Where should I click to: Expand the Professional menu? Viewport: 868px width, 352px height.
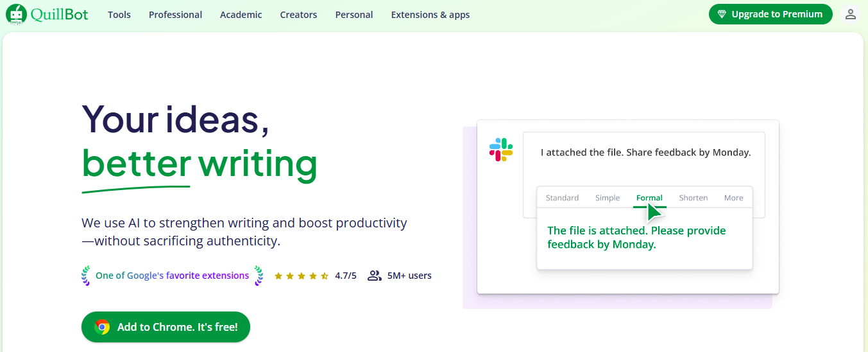(175, 15)
